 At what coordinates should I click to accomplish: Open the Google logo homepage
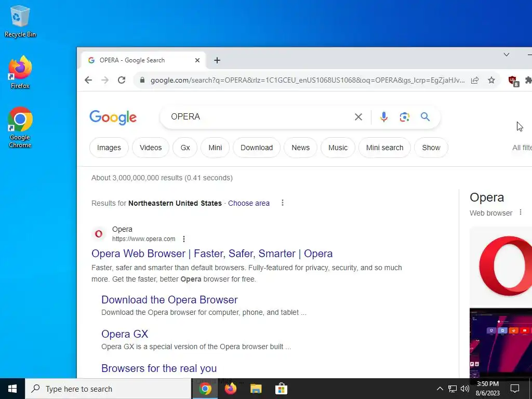pyautogui.click(x=113, y=117)
